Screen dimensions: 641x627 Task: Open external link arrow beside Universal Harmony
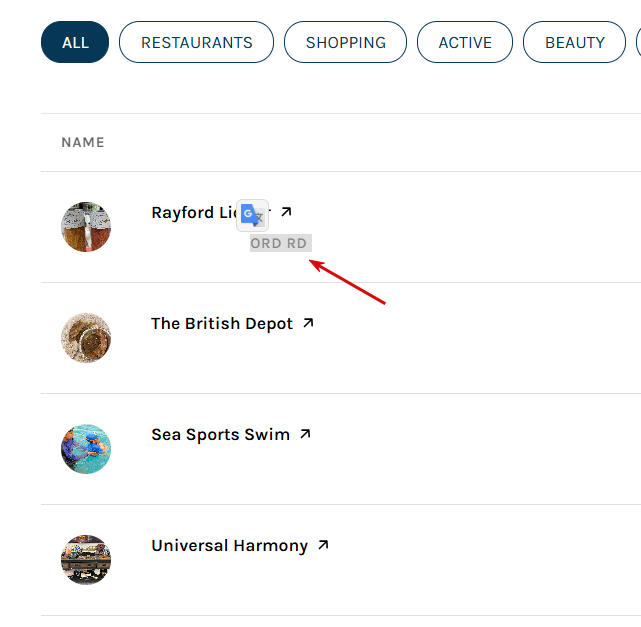click(323, 545)
